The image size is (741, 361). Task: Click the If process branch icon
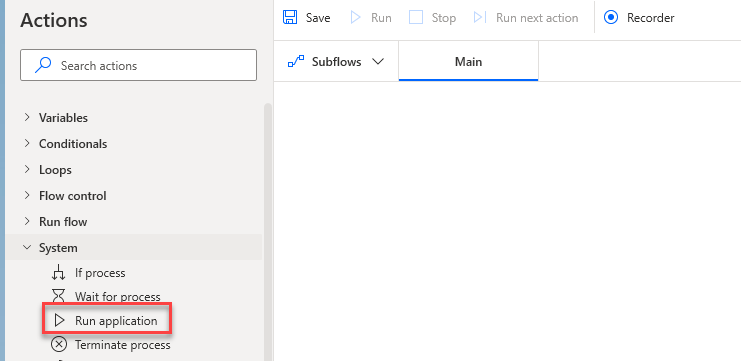[59, 273]
